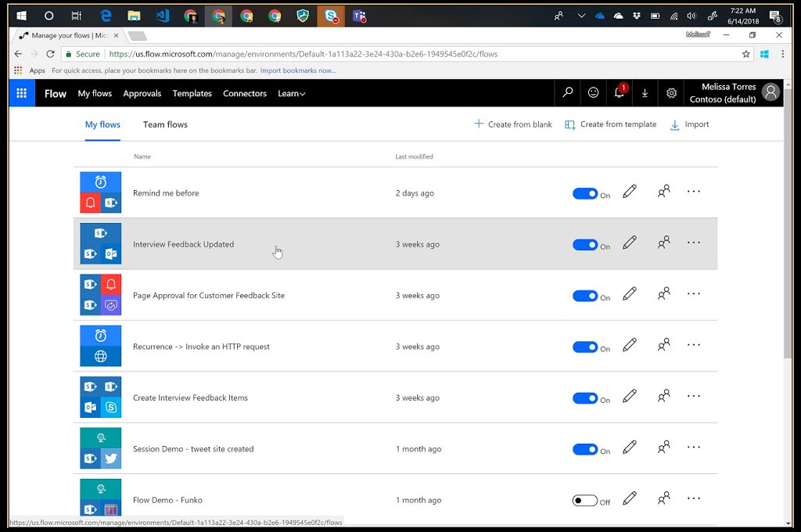Share the Interview Feedback Updated flow
801x532 pixels.
[663, 243]
